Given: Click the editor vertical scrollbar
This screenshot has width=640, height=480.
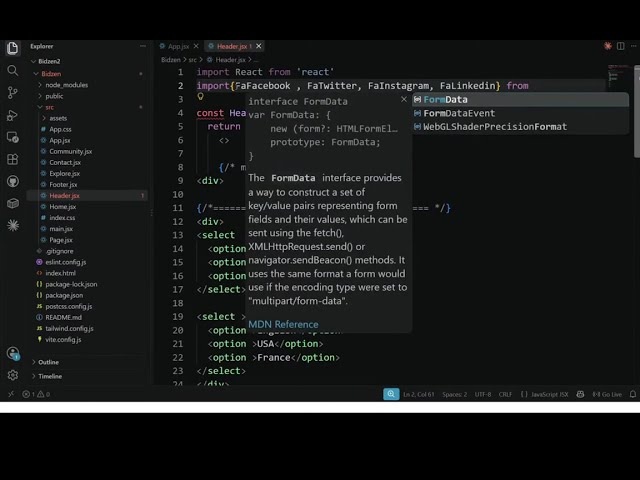Looking at the screenshot, I should point(637,111).
